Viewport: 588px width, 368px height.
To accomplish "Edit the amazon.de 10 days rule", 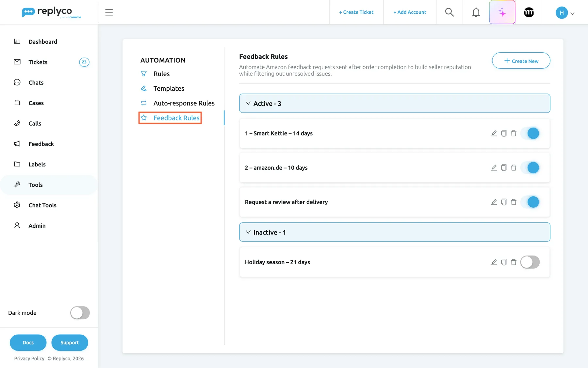I will [x=494, y=168].
